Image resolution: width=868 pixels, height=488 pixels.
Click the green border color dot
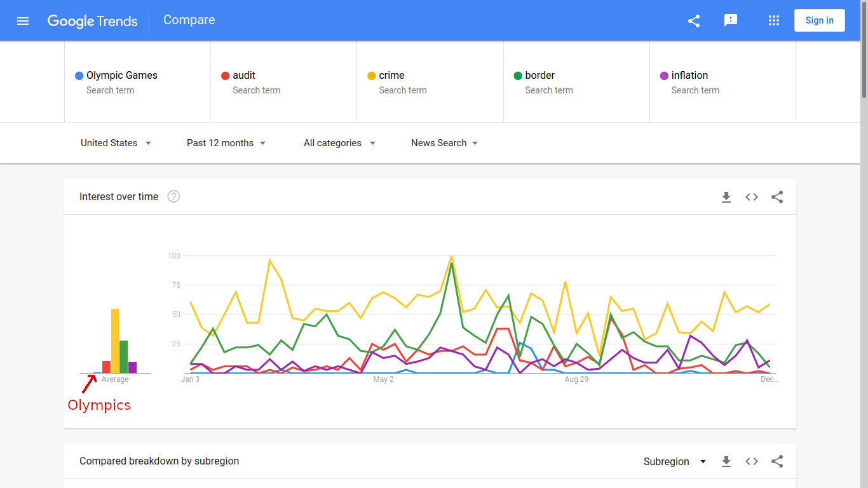pyautogui.click(x=518, y=76)
